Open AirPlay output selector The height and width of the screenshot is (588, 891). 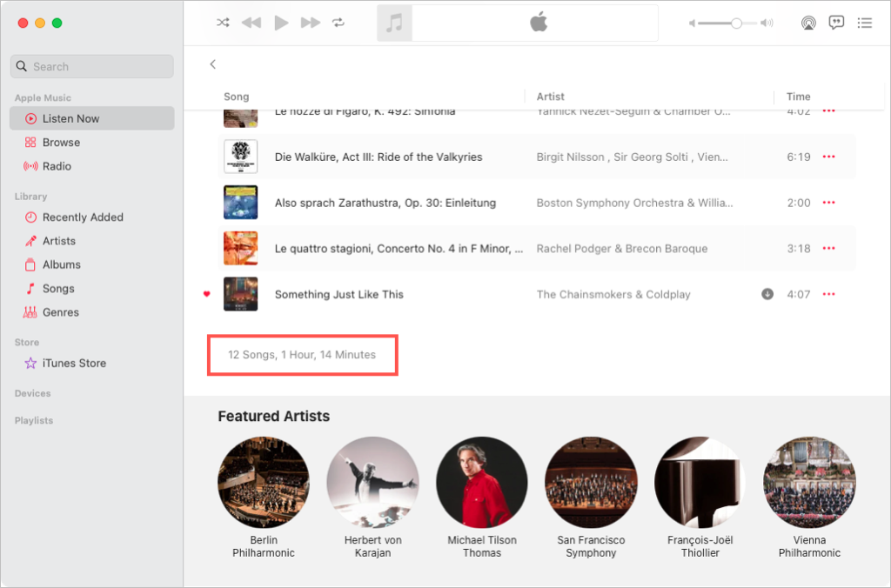[x=808, y=23]
